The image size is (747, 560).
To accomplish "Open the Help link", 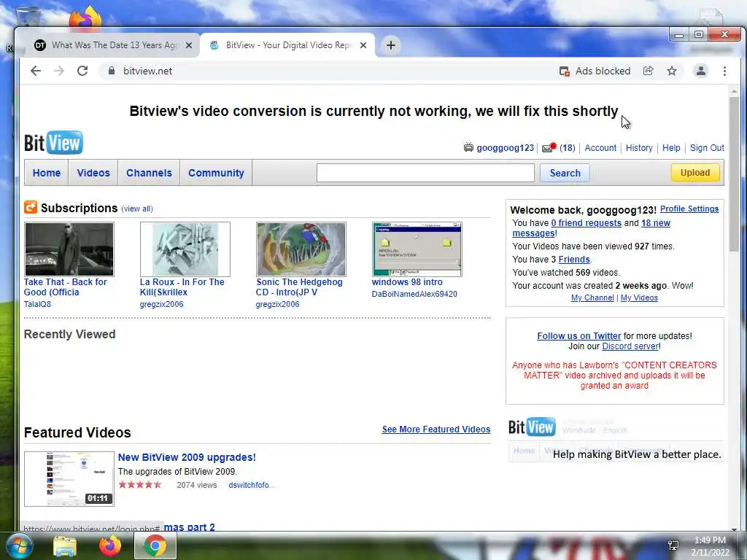I will (671, 147).
